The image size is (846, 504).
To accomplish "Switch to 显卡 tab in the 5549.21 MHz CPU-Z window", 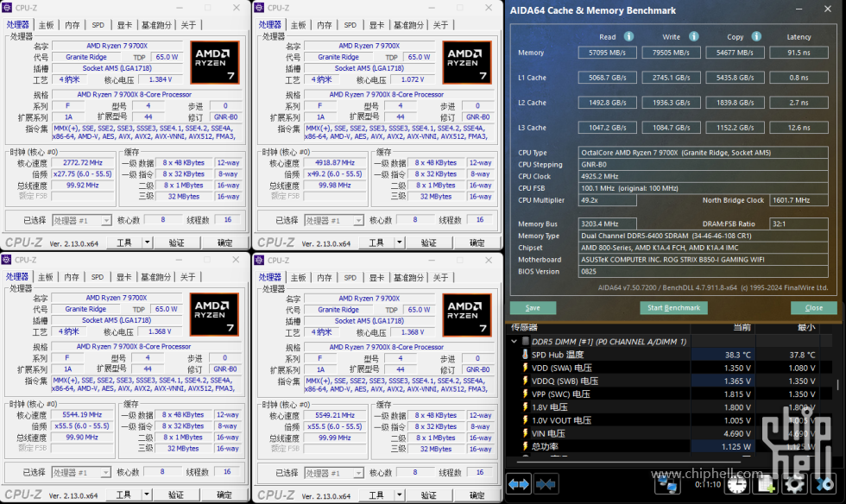I will coord(376,277).
